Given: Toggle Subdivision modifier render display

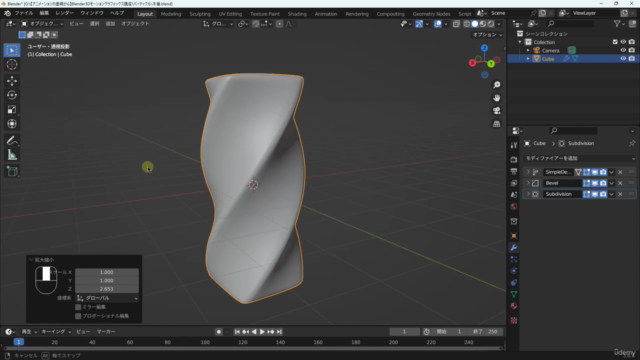Looking at the screenshot, I should click(603, 194).
